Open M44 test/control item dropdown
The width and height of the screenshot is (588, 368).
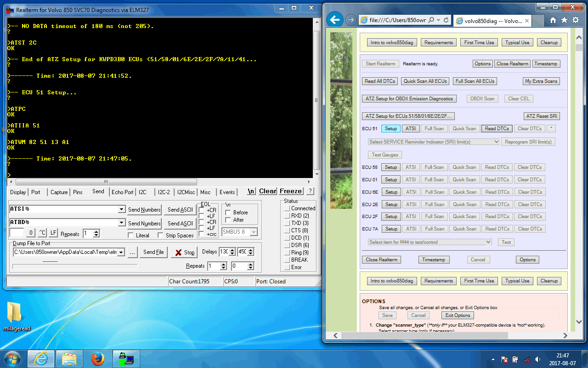tap(430, 242)
